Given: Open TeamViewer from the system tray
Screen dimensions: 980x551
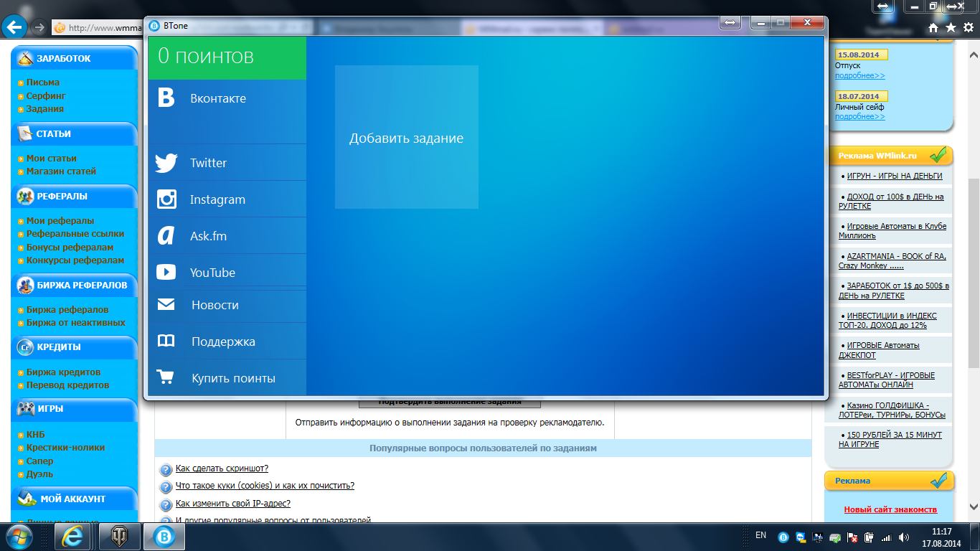Looking at the screenshot, I should coord(801,537).
